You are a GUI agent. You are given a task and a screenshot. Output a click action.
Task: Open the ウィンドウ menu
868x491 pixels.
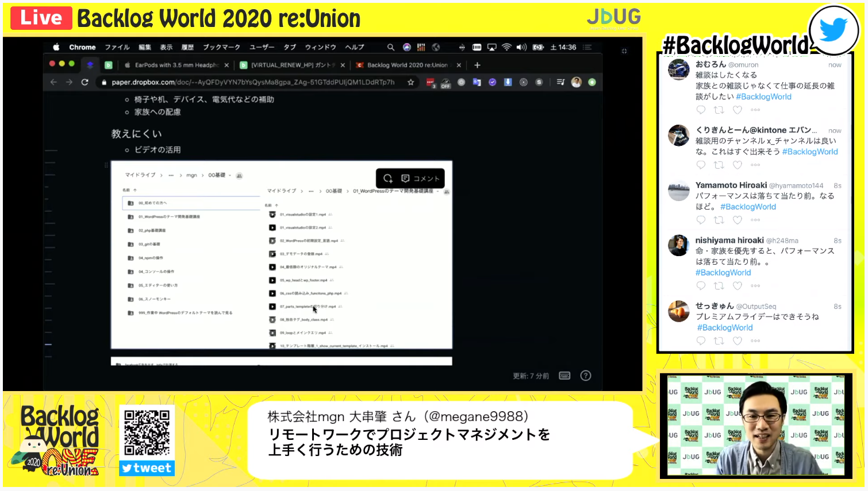(x=320, y=47)
